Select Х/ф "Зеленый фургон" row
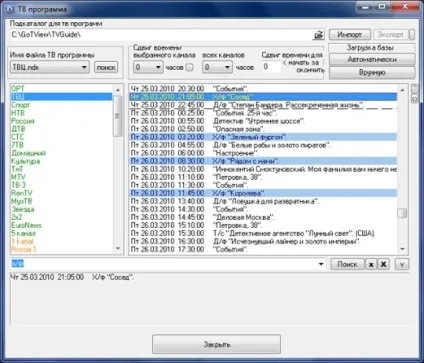The width and height of the screenshot is (424, 363). pyautogui.click(x=263, y=137)
